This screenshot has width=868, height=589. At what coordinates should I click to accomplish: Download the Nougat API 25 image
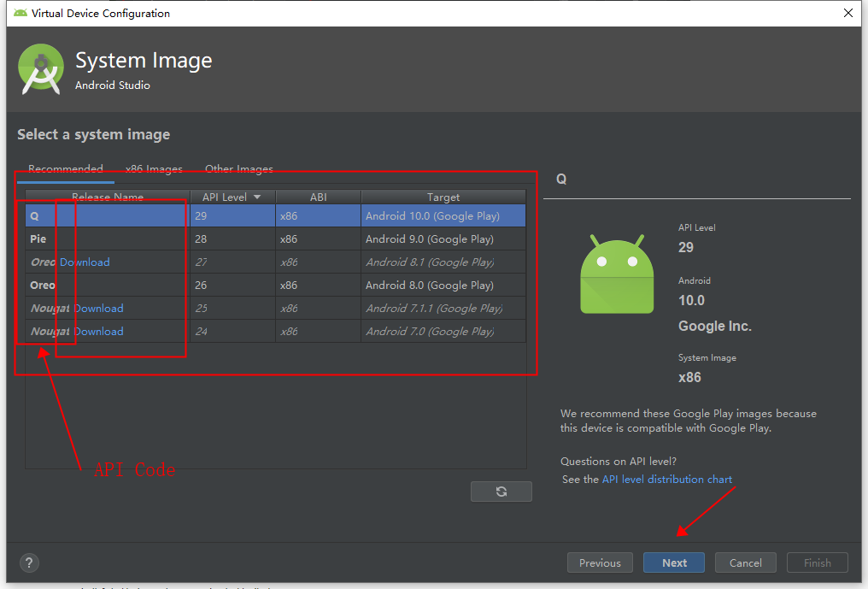point(98,308)
